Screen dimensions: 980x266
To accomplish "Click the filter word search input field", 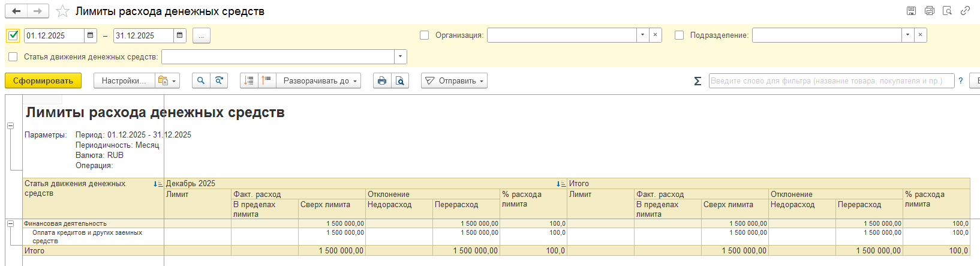I will [831, 80].
